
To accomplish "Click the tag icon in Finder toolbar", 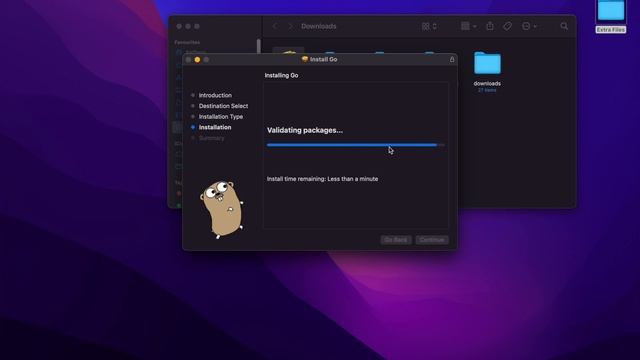I will click(x=507, y=26).
